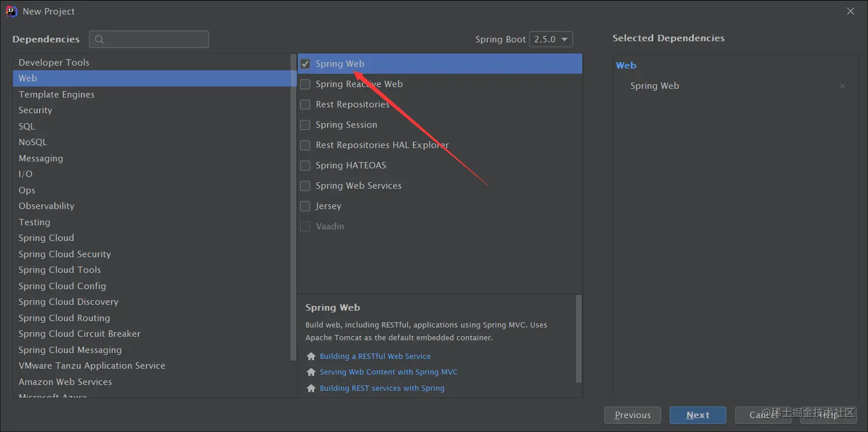868x432 pixels.
Task: Click the IntelliJ IDEA logo in title bar
Action: [12, 11]
